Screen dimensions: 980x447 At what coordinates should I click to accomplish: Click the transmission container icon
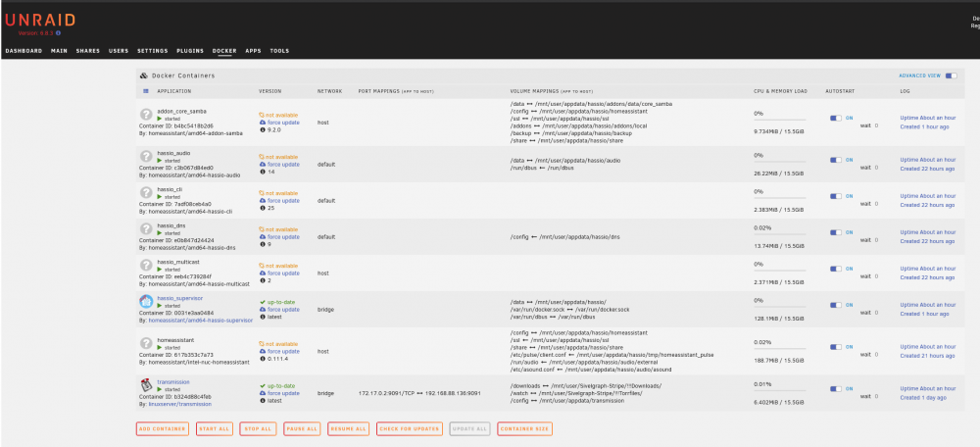tap(146, 385)
